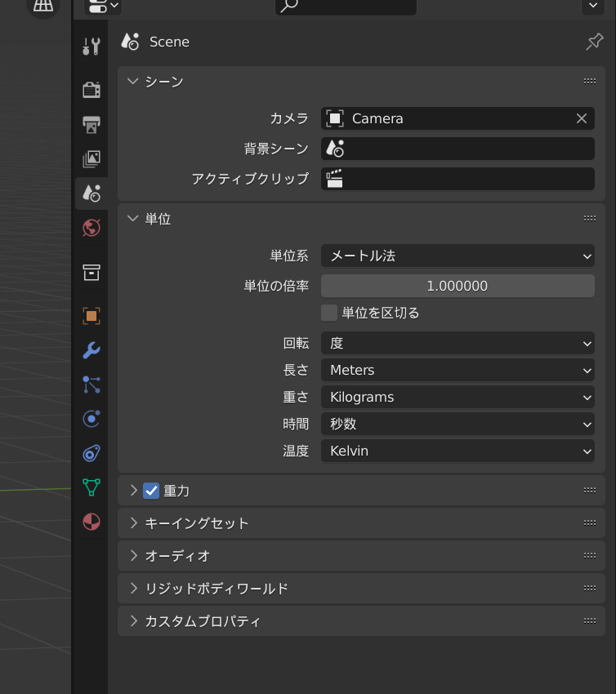Open the Output properties tab
Image resolution: width=616 pixels, height=694 pixels.
[92, 124]
